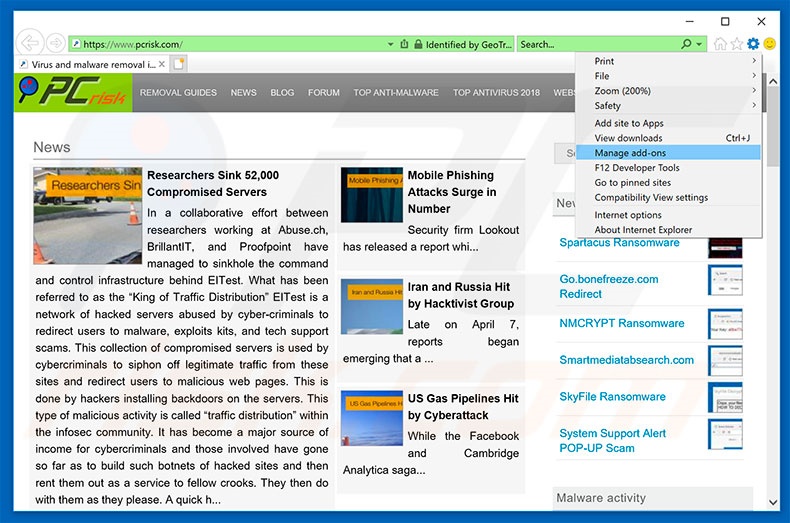Image resolution: width=790 pixels, height=523 pixels.
Task: Click the browser Forward arrow button
Action: click(x=55, y=43)
